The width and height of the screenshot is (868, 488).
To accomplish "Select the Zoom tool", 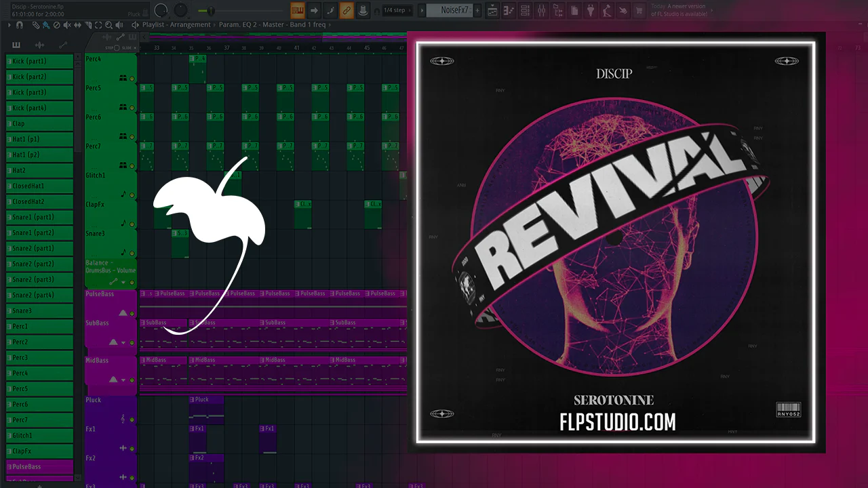I will (x=108, y=25).
